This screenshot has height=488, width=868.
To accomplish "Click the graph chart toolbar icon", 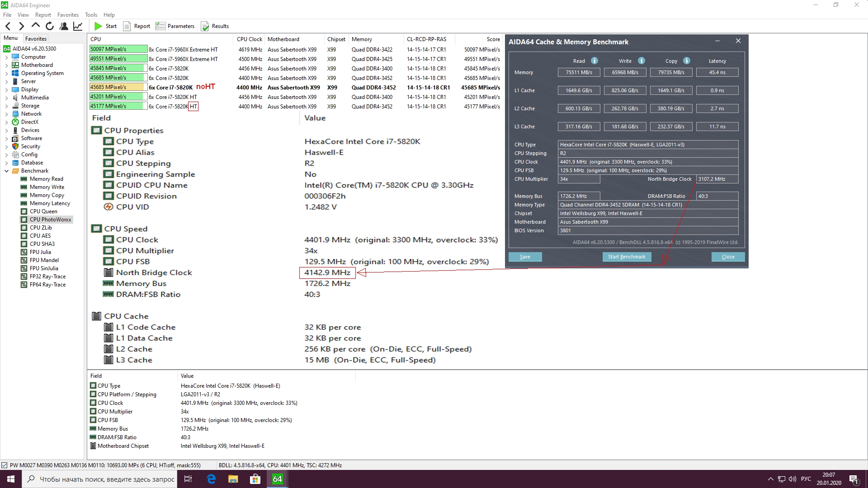I will (x=78, y=26).
